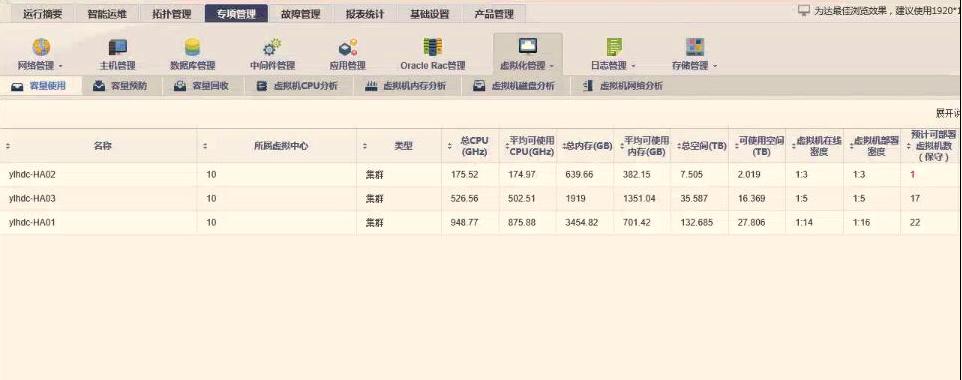962x380 pixels.
Task: Open the 网络管理 globe icon
Action: [x=41, y=47]
